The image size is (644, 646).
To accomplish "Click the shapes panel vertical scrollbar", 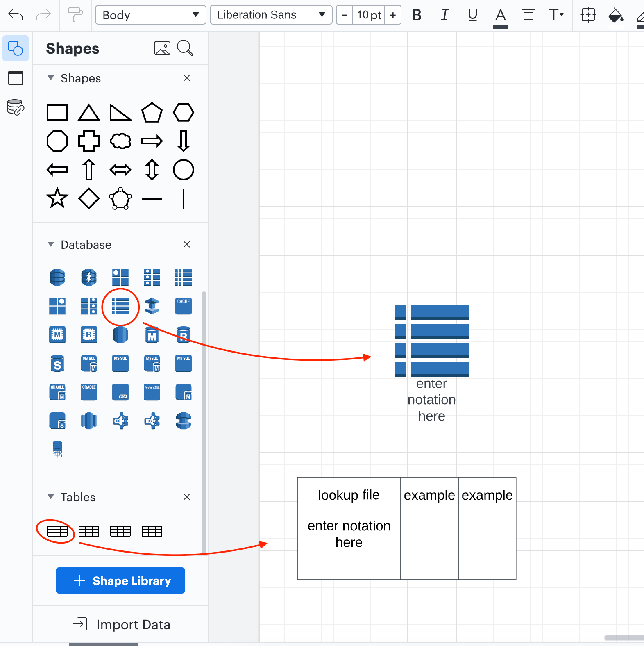I will (204, 422).
